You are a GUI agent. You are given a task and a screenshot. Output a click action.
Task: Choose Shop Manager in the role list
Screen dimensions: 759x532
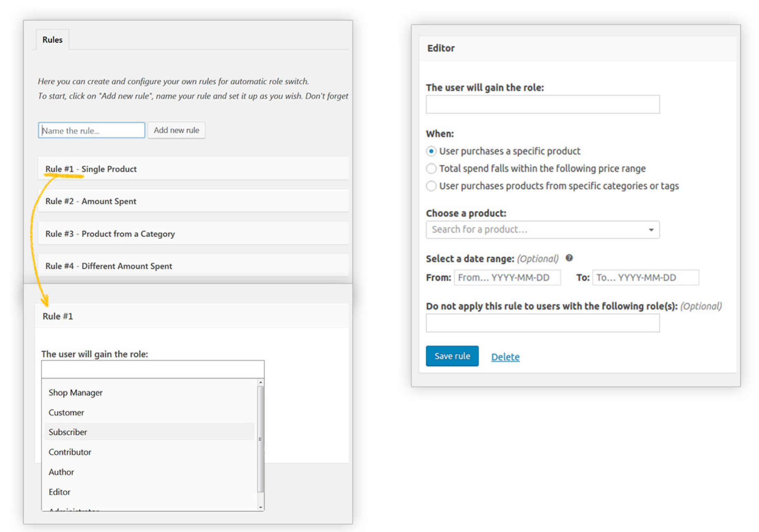75,392
